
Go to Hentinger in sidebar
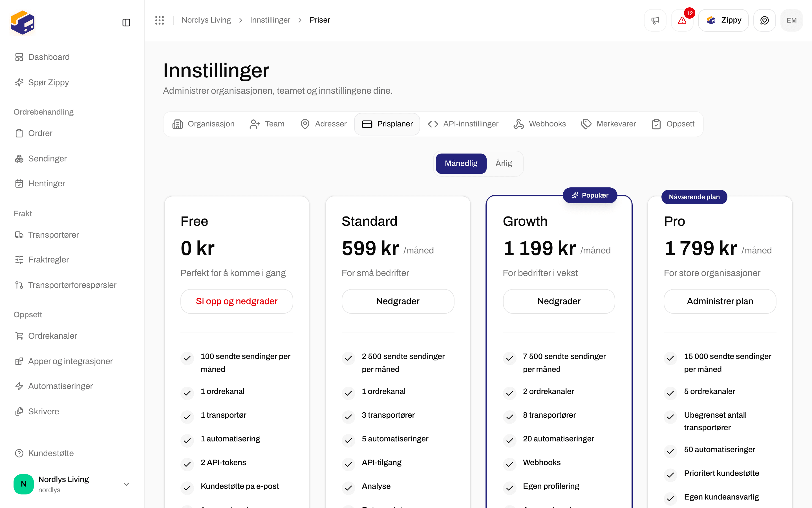(x=39, y=183)
